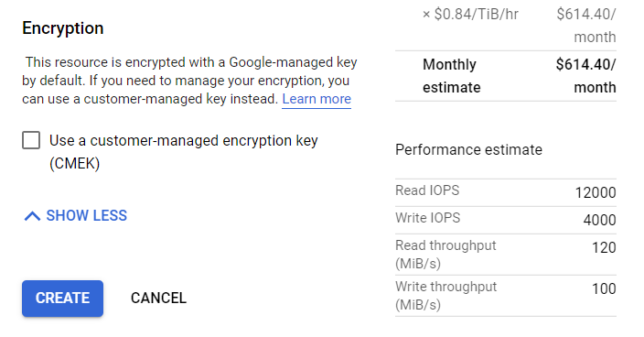The image size is (644, 337).
Task: Select the bold $614.40/month total
Action: pyautogui.click(x=585, y=76)
